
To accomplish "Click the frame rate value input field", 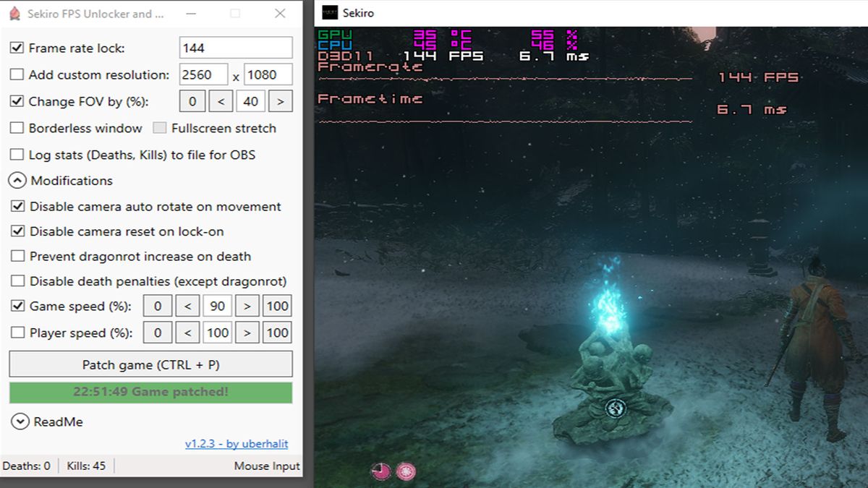I will 234,46.
